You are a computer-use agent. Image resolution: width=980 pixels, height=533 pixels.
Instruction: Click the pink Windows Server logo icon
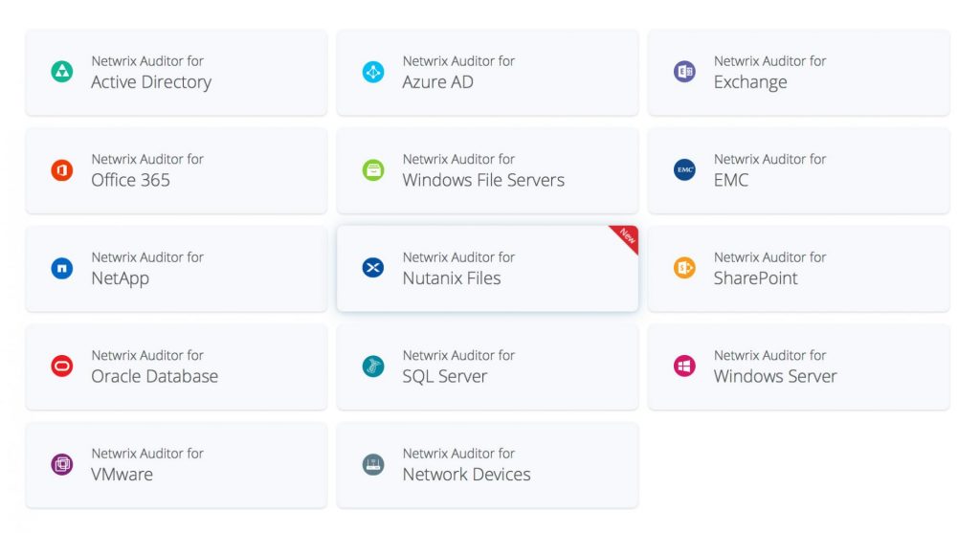[x=684, y=366]
